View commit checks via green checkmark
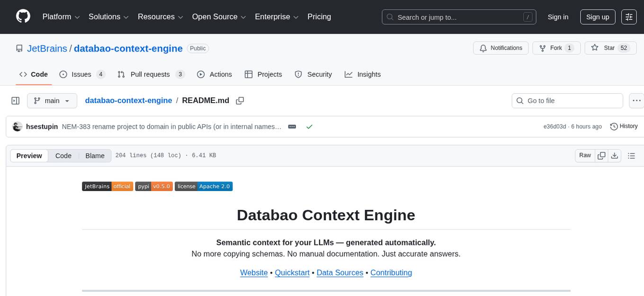The image size is (644, 296). click(x=309, y=126)
